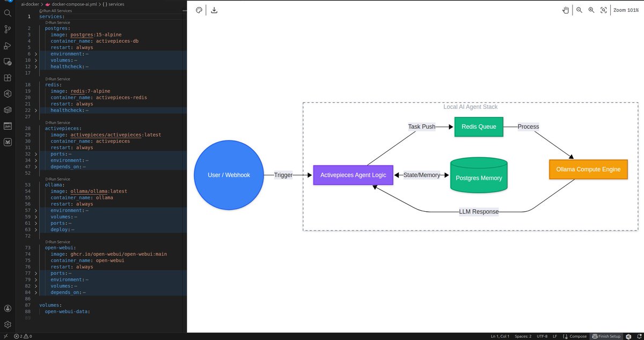This screenshot has width=644, height=340.
Task: Click the Ln 1, Col 1 cursor position indicator
Action: [x=500, y=336]
